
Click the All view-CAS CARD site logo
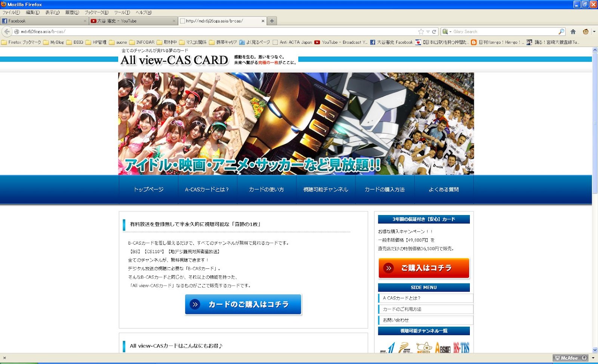174,60
